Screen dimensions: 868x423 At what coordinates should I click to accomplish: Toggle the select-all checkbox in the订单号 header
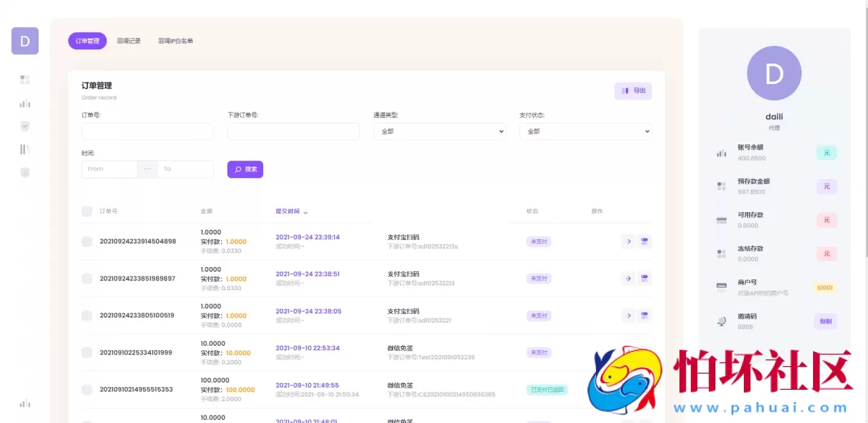click(87, 211)
